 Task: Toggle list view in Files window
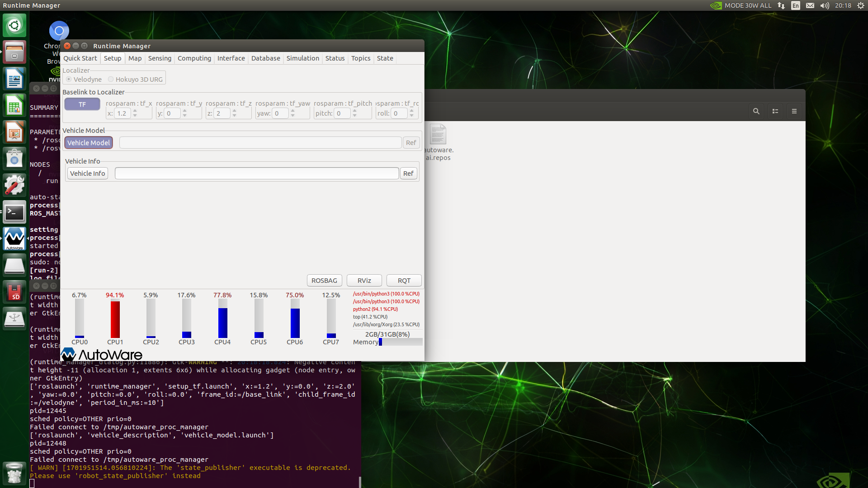click(775, 111)
